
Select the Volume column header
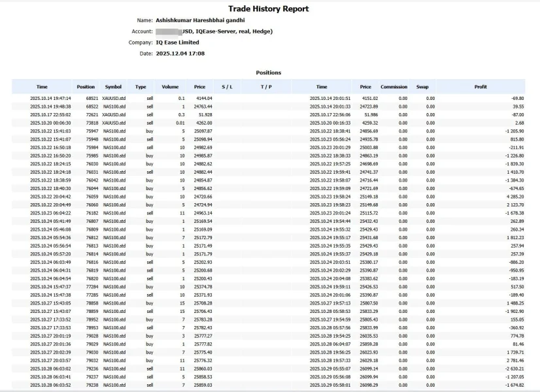click(x=170, y=87)
